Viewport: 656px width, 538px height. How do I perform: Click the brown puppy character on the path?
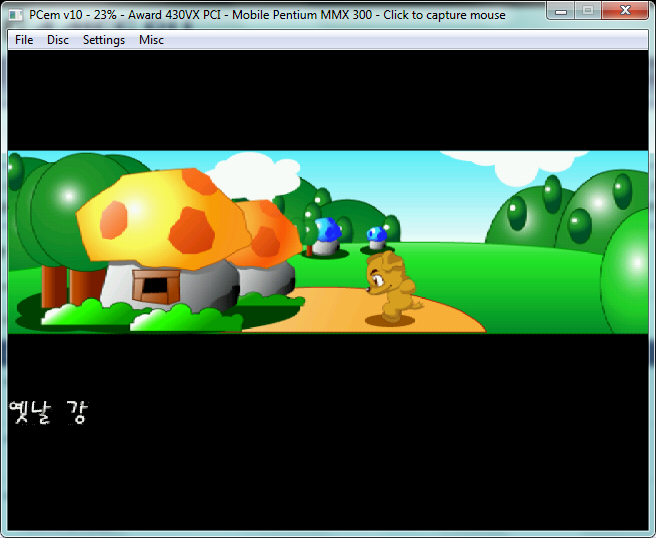coord(391,287)
